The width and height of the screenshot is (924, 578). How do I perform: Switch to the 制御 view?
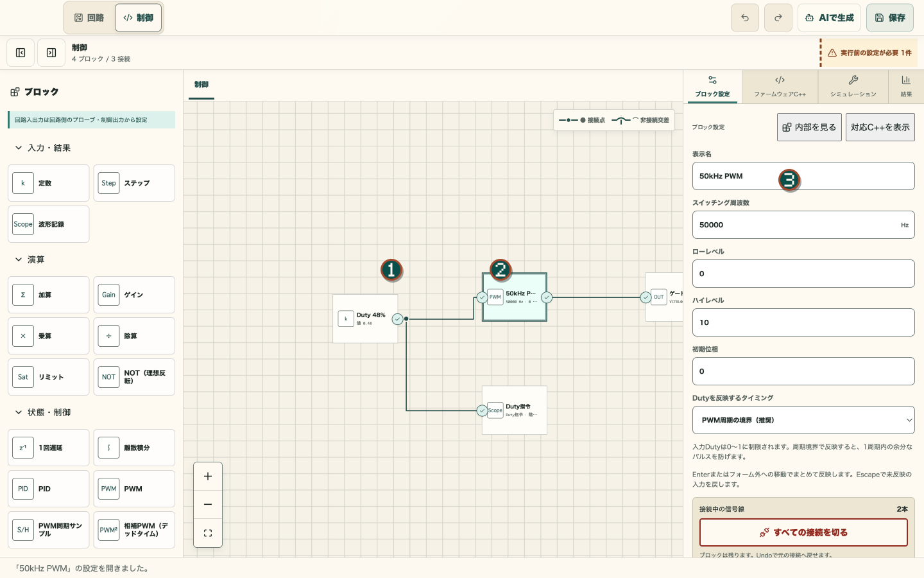click(x=138, y=18)
